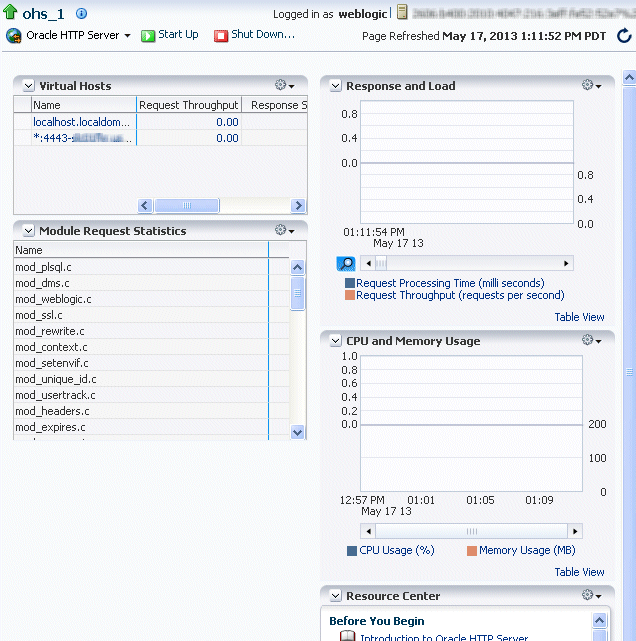The height and width of the screenshot is (641, 636).
Task: Collapse the Response and Load panel
Action: (335, 86)
